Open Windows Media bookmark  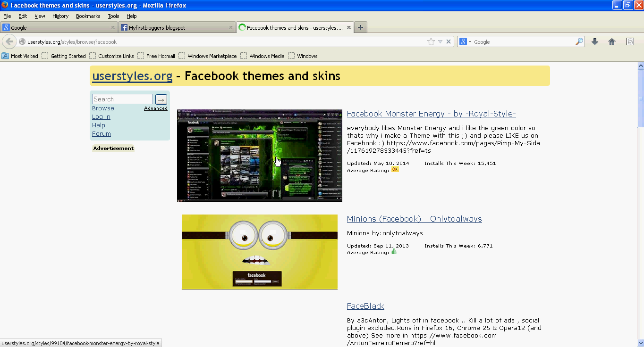click(263, 56)
